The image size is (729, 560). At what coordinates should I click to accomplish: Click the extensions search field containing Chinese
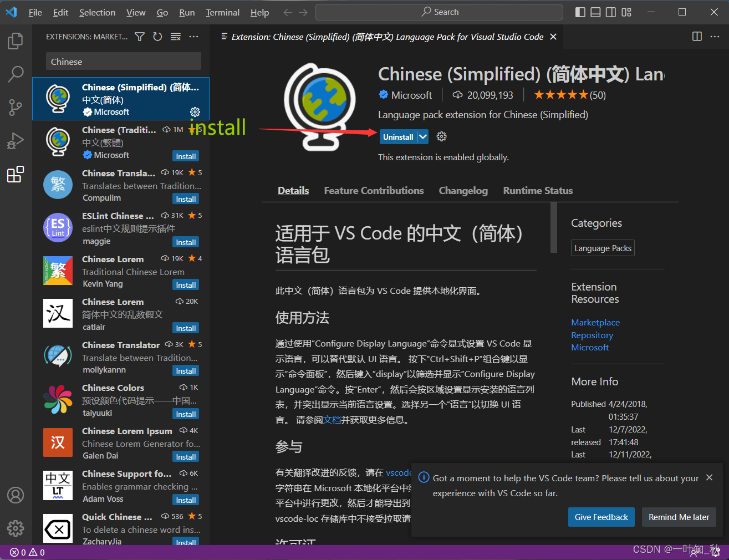pyautogui.click(x=124, y=62)
